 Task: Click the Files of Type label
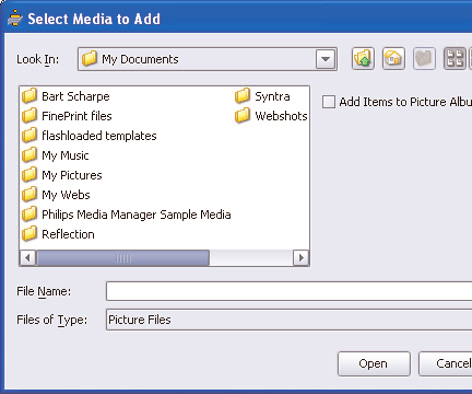52,320
